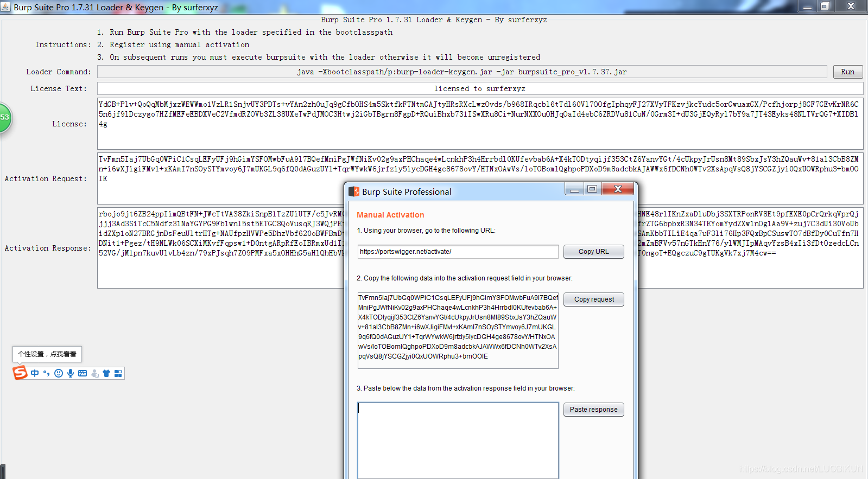Viewport: 868px width, 479px height.
Task: Click the Burp Suite Professional dialog logo icon
Action: (x=354, y=191)
